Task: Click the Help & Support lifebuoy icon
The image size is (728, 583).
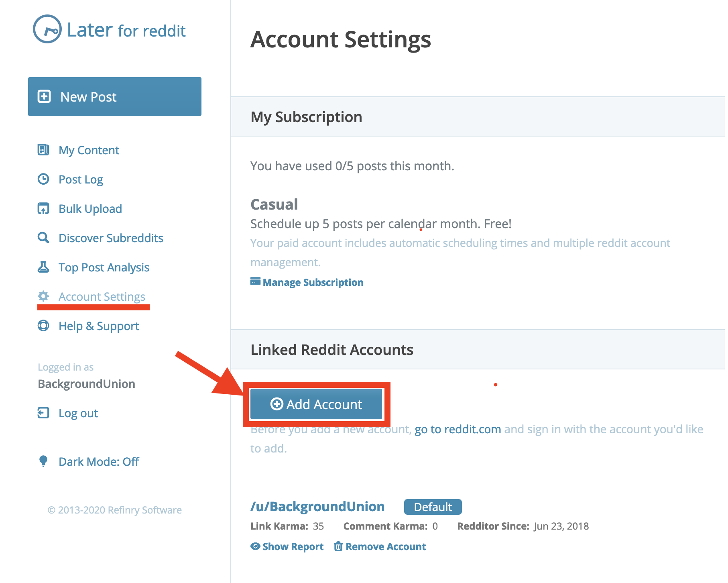Action: pyautogui.click(x=43, y=326)
